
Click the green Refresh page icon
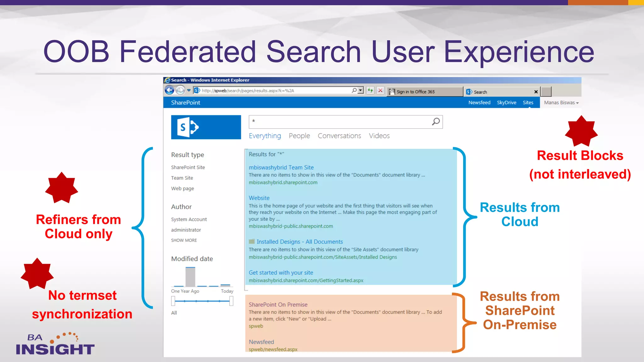[x=370, y=90]
